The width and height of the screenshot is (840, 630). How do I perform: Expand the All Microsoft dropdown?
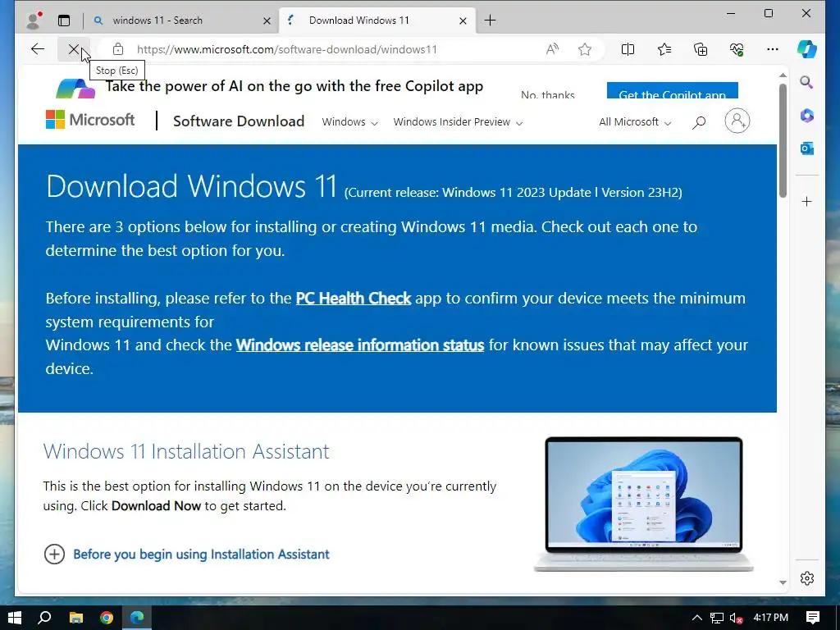tap(635, 122)
